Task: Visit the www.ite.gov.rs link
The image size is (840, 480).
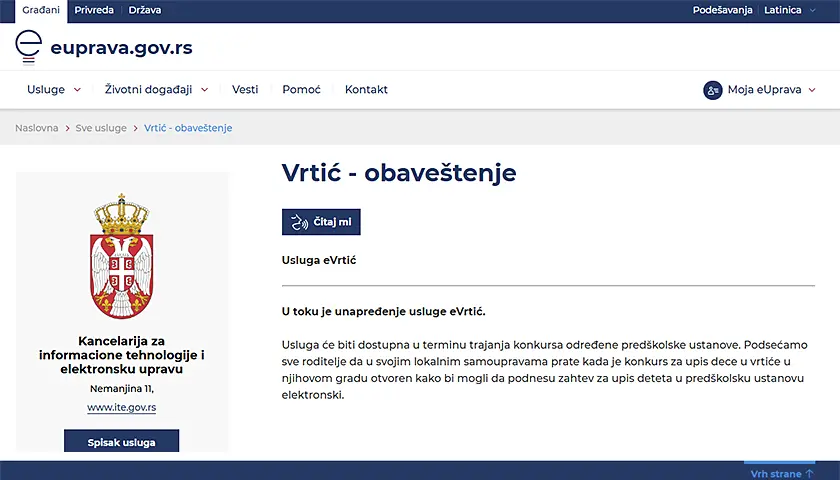Action: 122,407
